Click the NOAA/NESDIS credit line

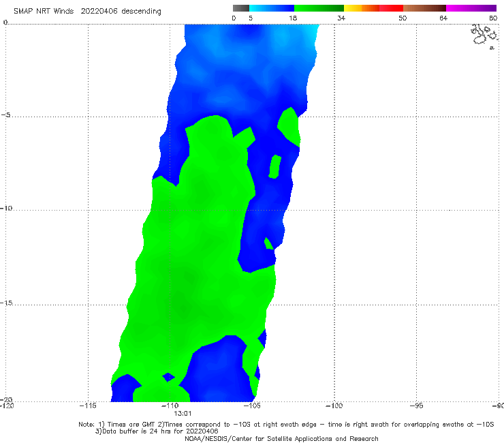coord(281,439)
